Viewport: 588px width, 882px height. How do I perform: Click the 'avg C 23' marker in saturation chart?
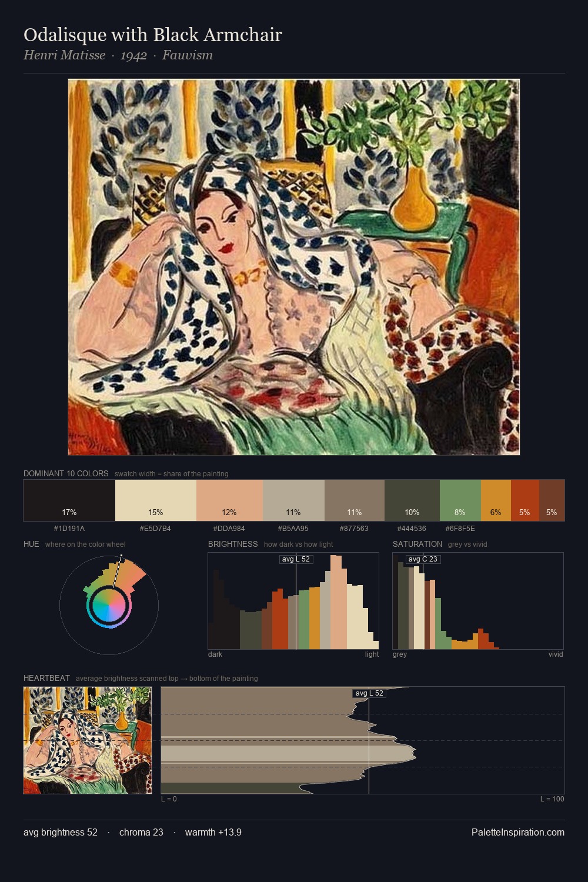click(423, 559)
